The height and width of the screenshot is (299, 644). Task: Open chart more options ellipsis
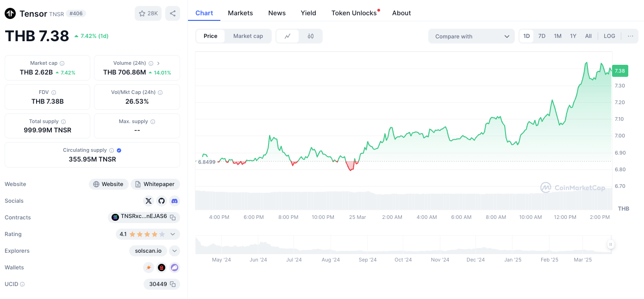pyautogui.click(x=631, y=36)
